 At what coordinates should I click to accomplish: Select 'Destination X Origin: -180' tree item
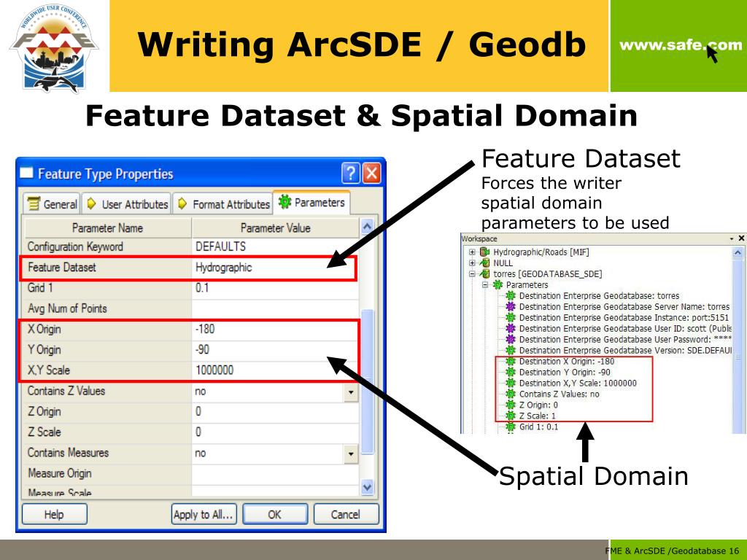coord(566,362)
